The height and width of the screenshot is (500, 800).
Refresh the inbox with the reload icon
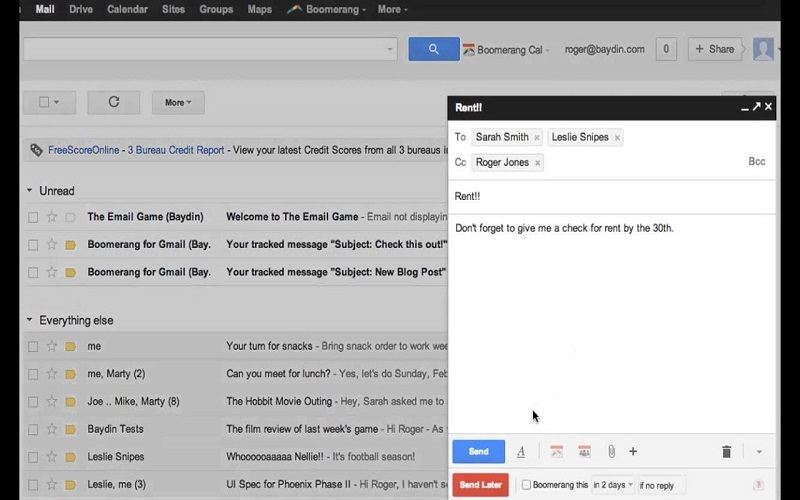[x=113, y=102]
